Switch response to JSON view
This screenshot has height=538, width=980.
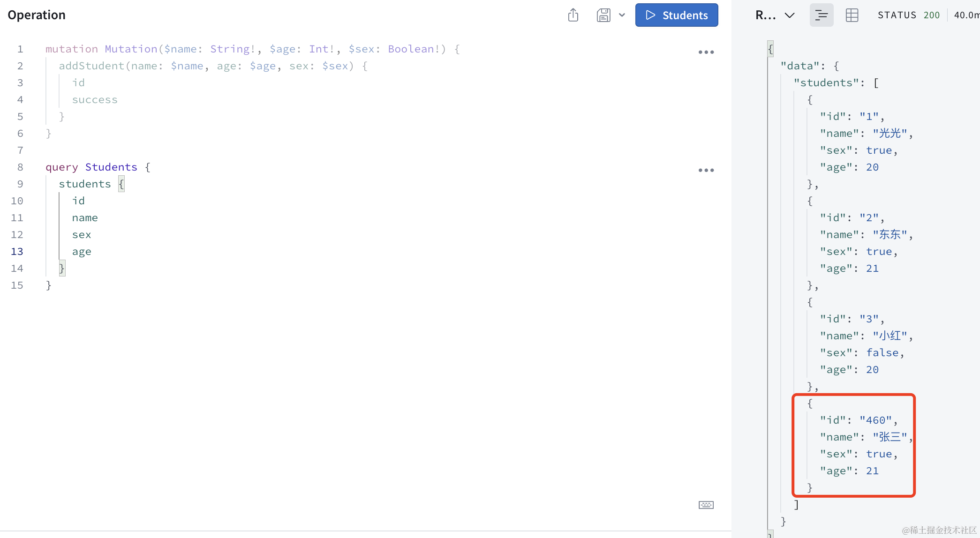pyautogui.click(x=821, y=15)
